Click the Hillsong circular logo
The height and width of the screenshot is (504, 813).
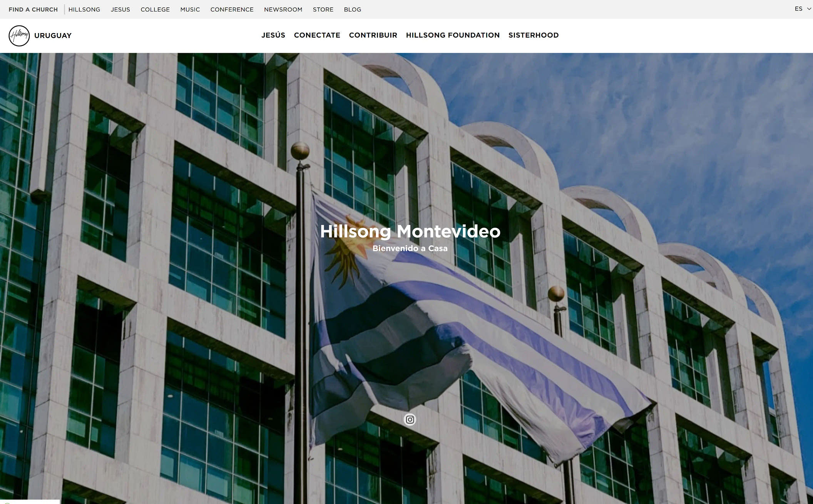click(x=19, y=36)
